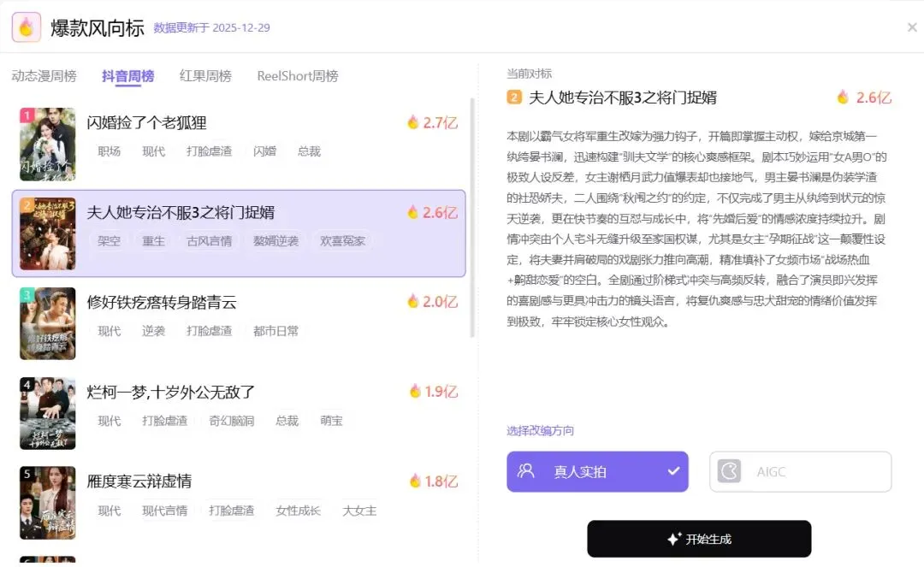Click the 总裁 tag under 闪婚捡了个老狐狸
Image resolution: width=924 pixels, height=567 pixels.
(x=309, y=151)
